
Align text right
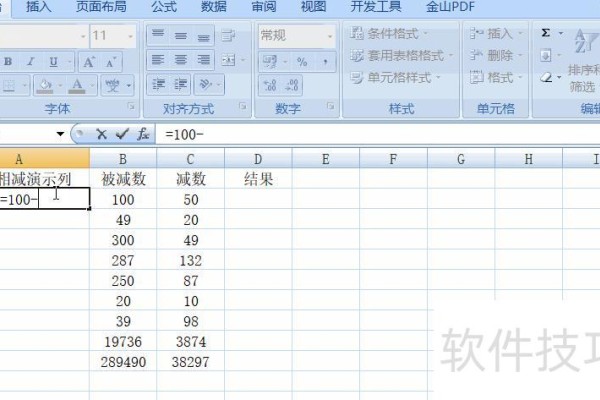(203, 60)
